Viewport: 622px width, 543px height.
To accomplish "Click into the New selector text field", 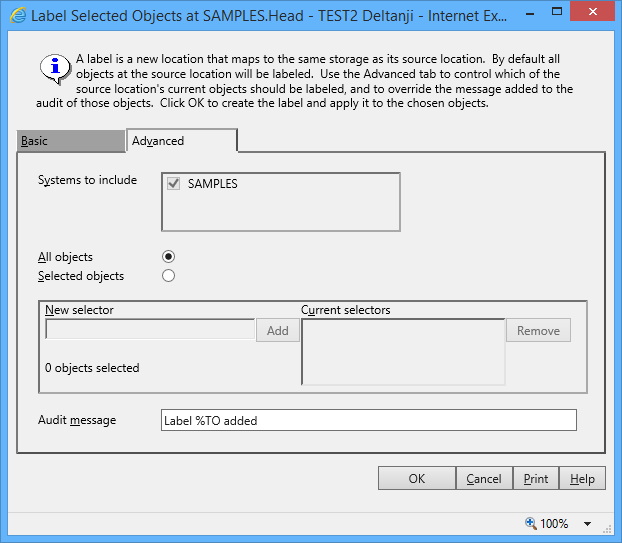I will click(150, 330).
